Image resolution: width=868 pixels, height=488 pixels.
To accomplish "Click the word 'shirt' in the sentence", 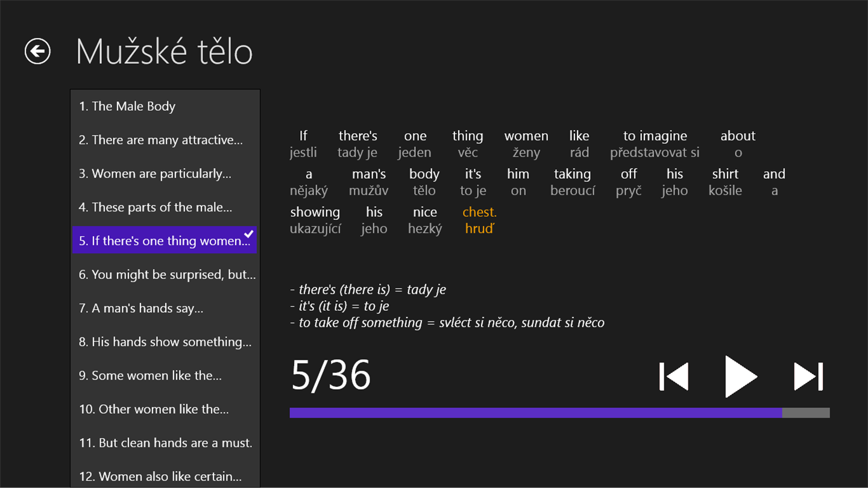I will coord(725,174).
